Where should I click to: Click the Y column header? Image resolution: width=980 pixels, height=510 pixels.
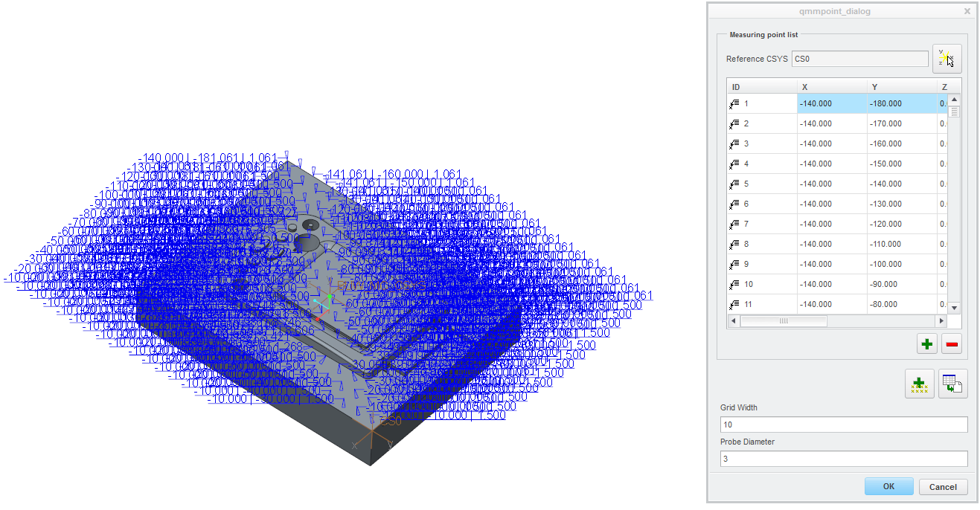click(x=901, y=87)
